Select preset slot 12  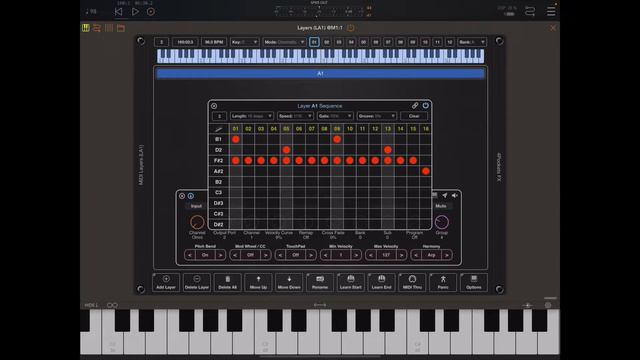(x=449, y=42)
